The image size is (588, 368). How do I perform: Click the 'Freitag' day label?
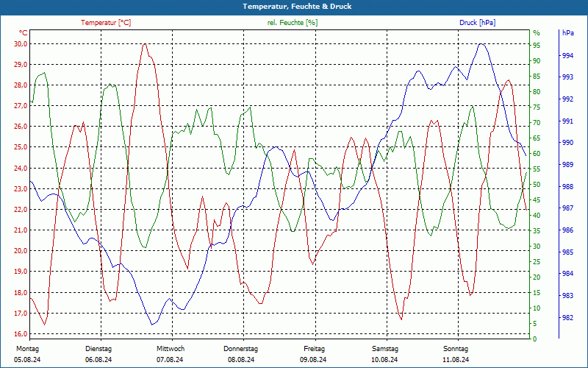click(x=315, y=349)
